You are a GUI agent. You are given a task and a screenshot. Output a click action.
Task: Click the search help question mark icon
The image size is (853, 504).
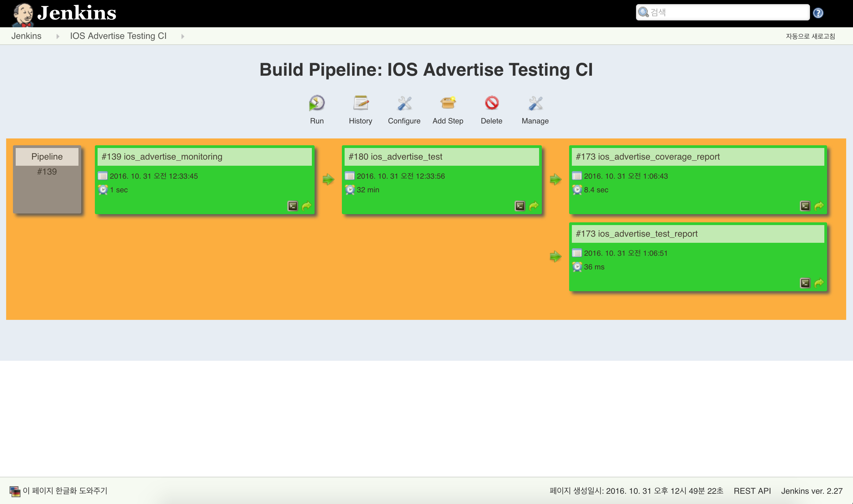tap(818, 13)
